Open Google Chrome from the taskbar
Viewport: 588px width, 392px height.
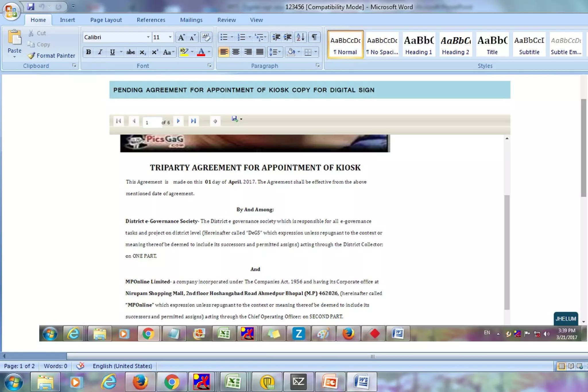172,382
